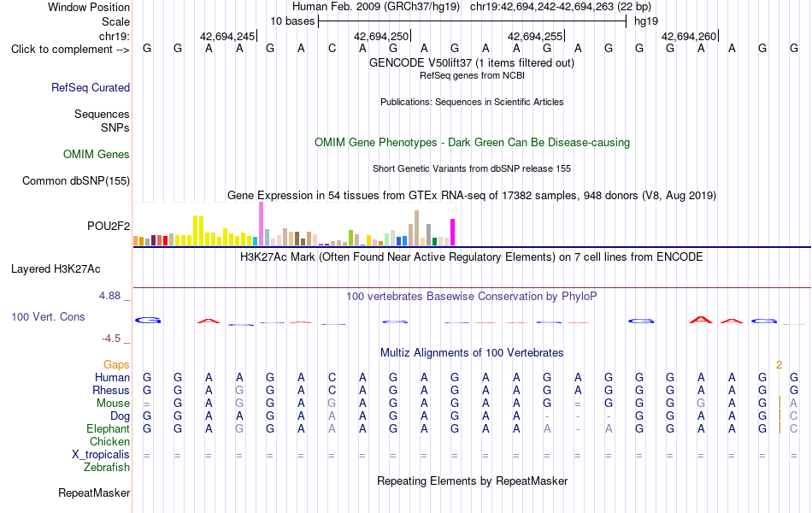
Task: Click the '10 bases' scale text
Action: coord(292,21)
